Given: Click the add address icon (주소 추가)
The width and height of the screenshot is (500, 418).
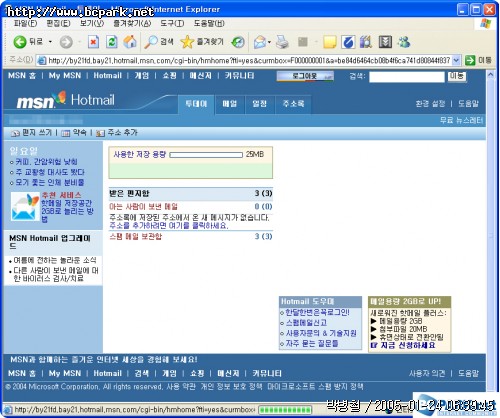Looking at the screenshot, I should (x=100, y=133).
